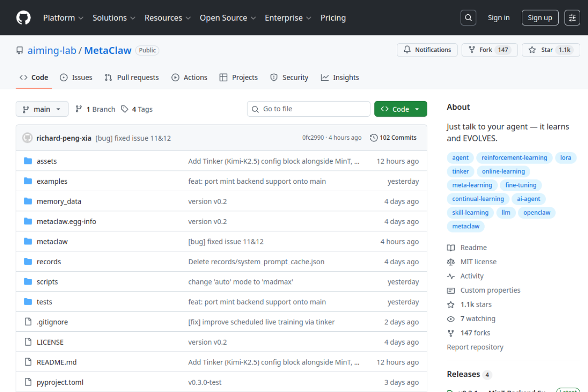Select the reinforcement-learning topic tag
The height and width of the screenshot is (392, 588).
[514, 158]
